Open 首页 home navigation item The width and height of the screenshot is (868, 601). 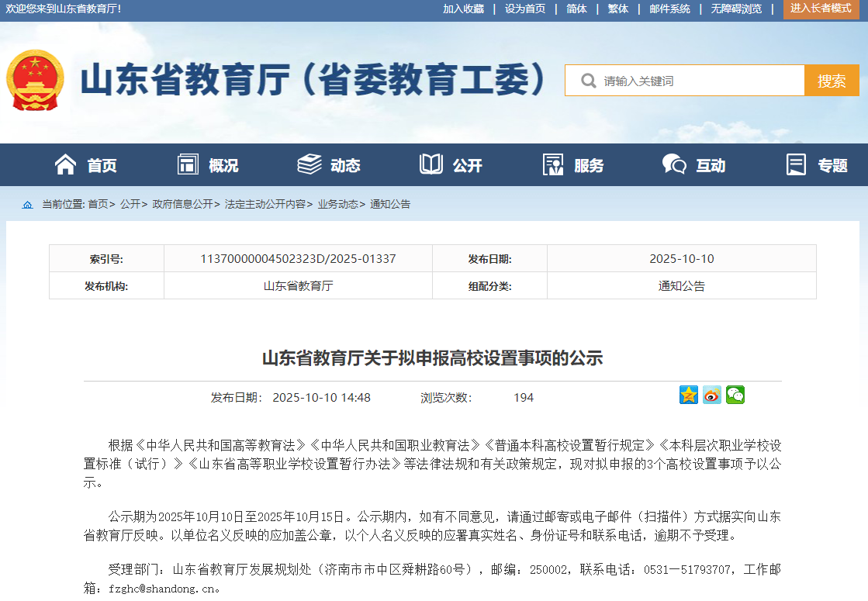86,165
